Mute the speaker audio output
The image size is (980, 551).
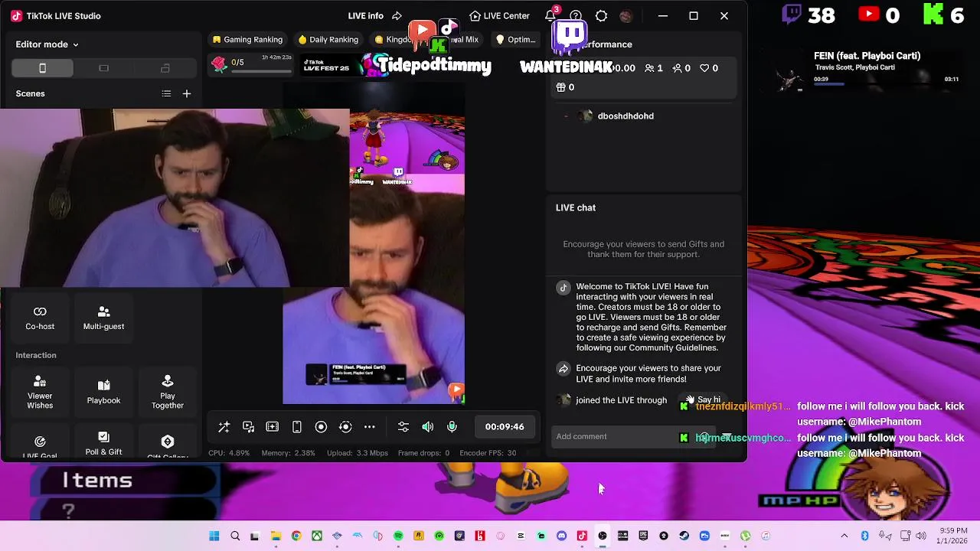coord(428,427)
